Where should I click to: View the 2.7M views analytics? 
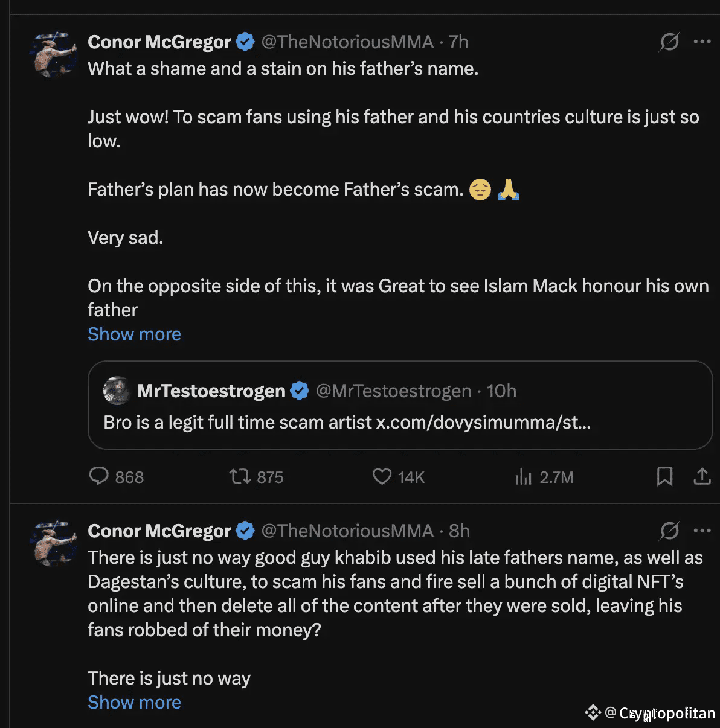point(523,477)
